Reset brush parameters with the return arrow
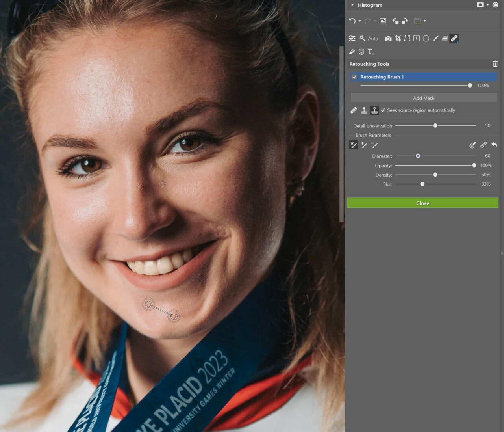The image size is (504, 432). (494, 145)
